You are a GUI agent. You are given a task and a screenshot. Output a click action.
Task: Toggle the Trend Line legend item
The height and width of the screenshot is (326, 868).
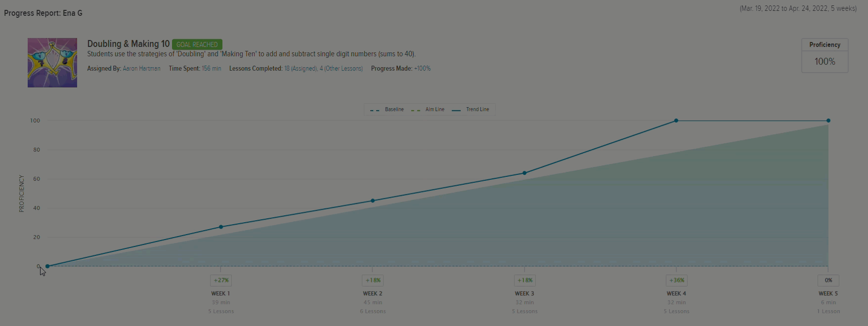click(471, 110)
